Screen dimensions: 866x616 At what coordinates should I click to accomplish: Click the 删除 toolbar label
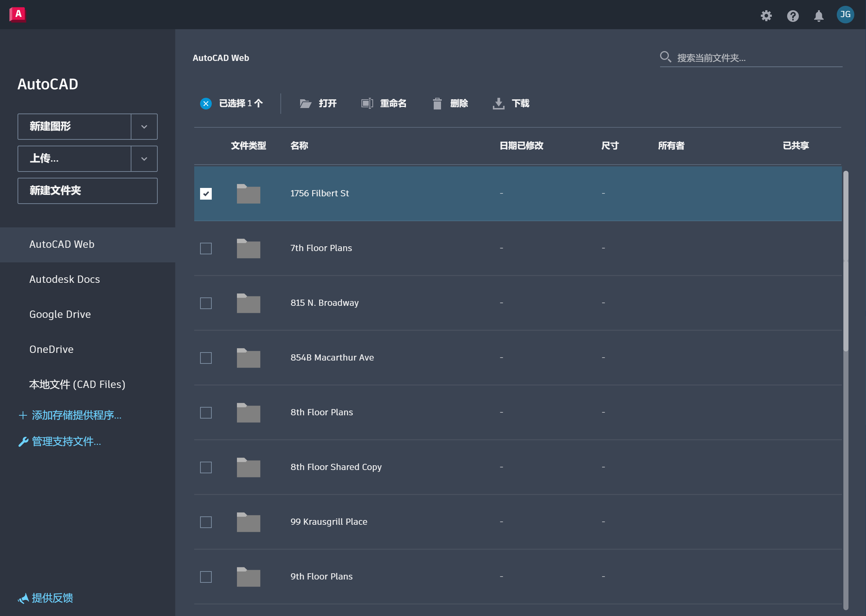point(459,104)
